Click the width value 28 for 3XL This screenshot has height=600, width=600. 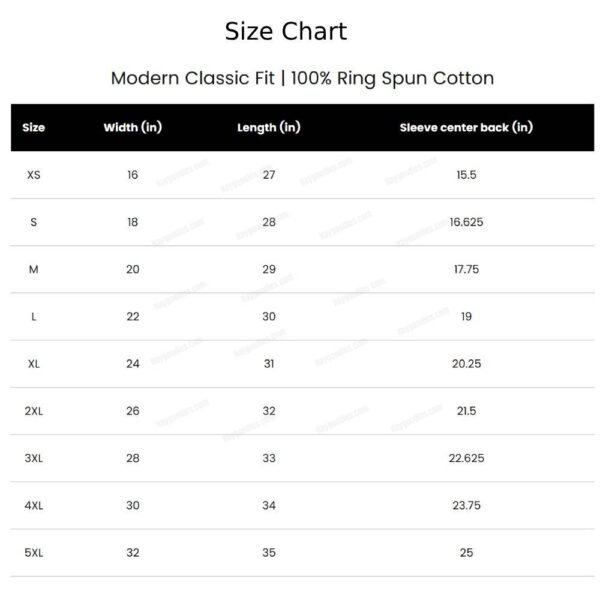[x=133, y=458]
